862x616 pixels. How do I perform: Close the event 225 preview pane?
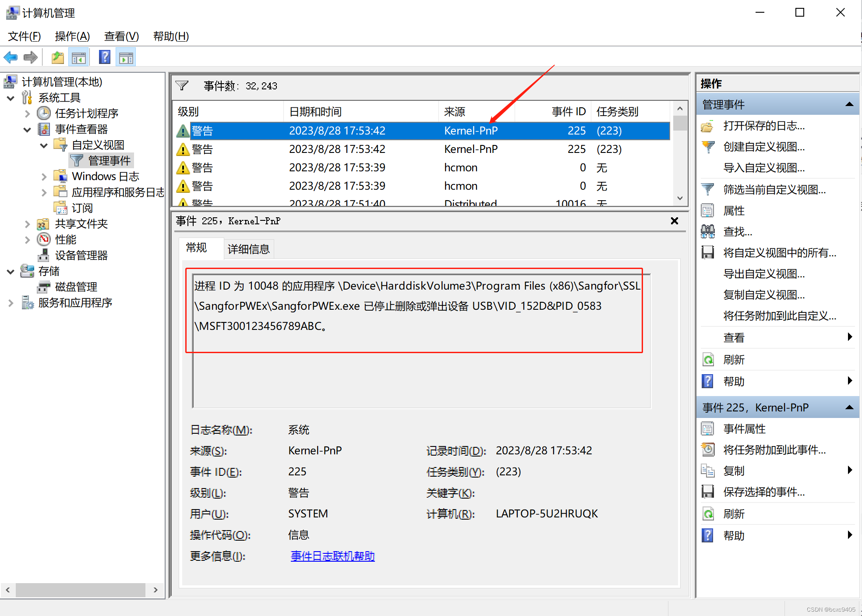[675, 221]
